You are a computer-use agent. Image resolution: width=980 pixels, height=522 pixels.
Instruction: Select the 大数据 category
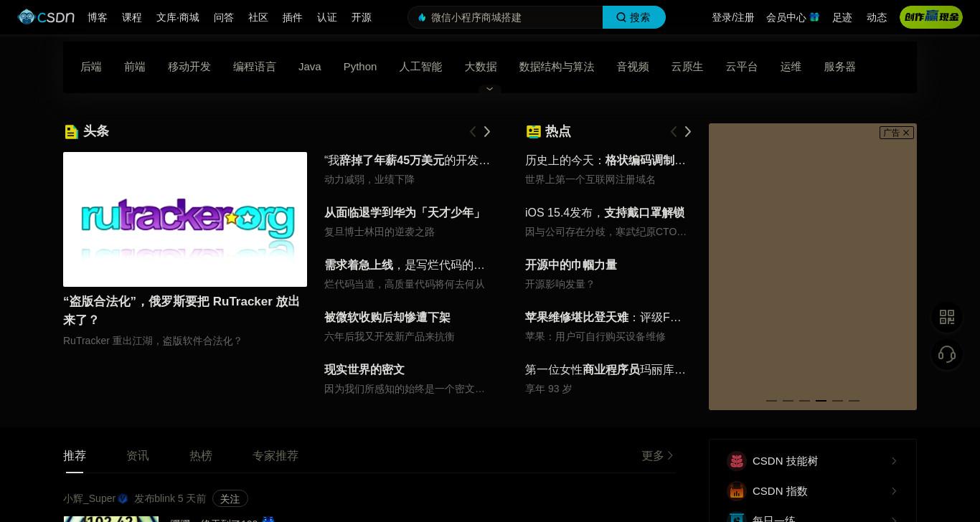[481, 67]
